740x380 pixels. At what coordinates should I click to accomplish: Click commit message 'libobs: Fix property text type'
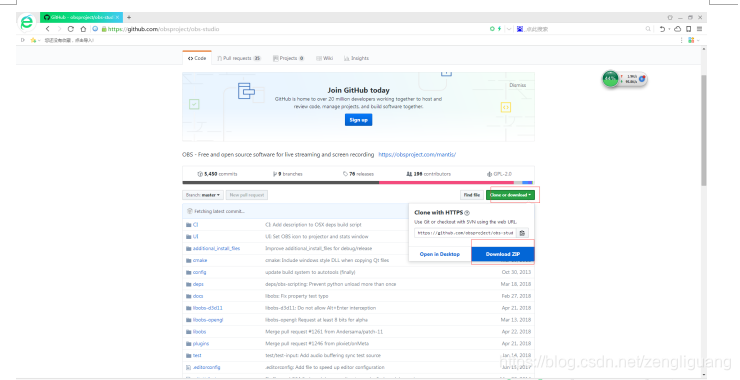296,296
